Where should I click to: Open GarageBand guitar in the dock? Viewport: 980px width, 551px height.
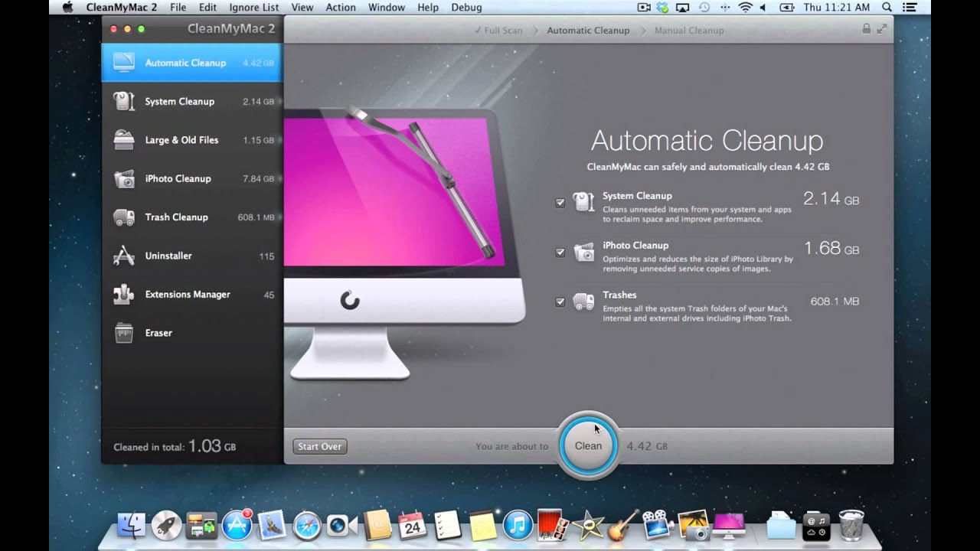pyautogui.click(x=623, y=525)
